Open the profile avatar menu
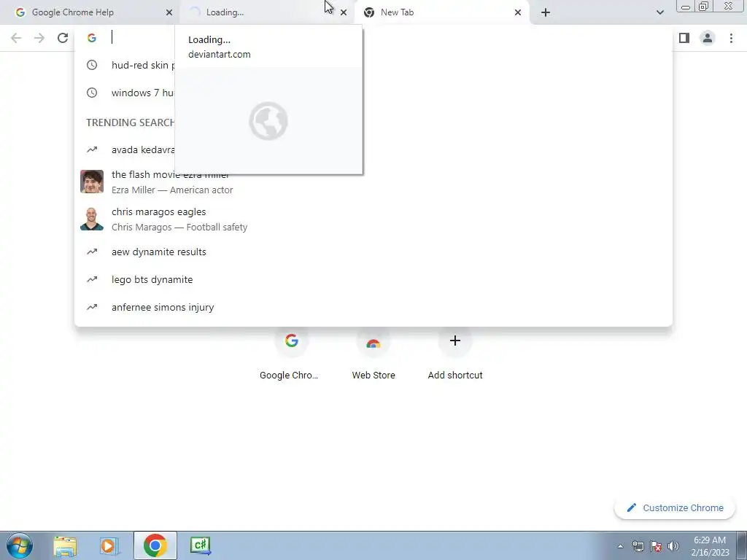 tap(708, 38)
